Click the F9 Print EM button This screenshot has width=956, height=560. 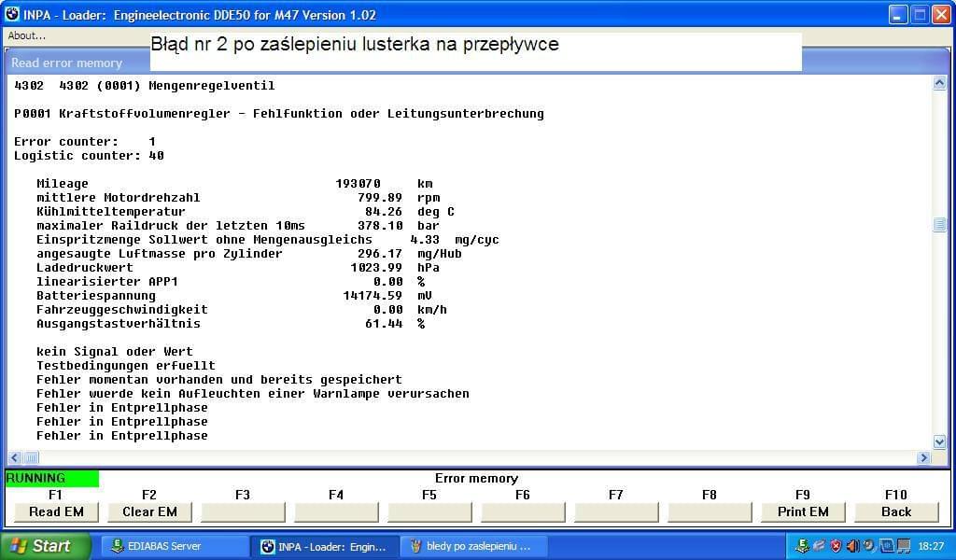tap(803, 511)
